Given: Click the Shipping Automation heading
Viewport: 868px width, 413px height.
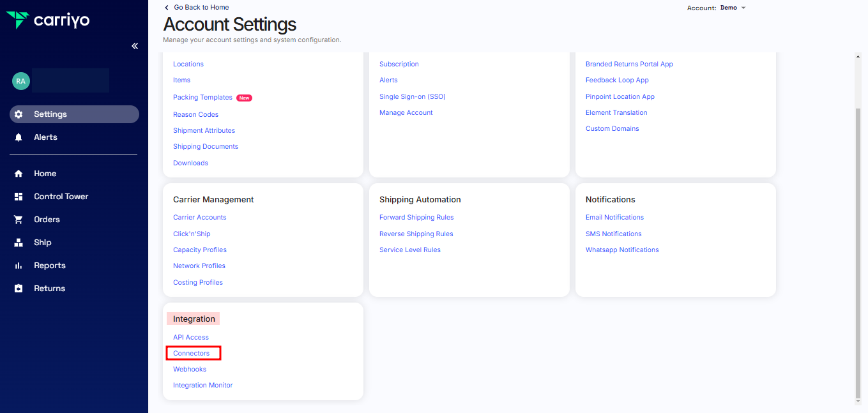Looking at the screenshot, I should click(420, 200).
